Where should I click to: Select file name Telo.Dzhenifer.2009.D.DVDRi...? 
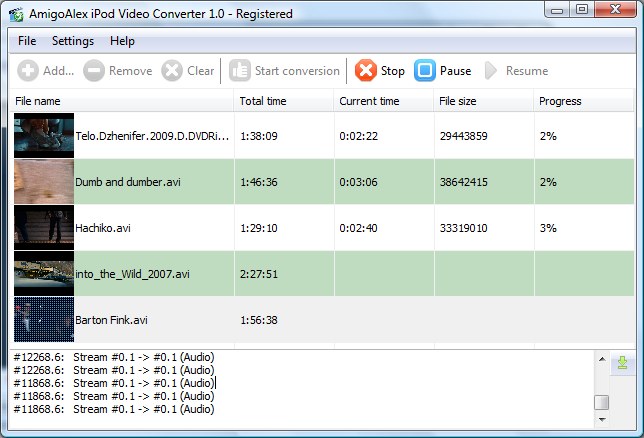(152, 136)
